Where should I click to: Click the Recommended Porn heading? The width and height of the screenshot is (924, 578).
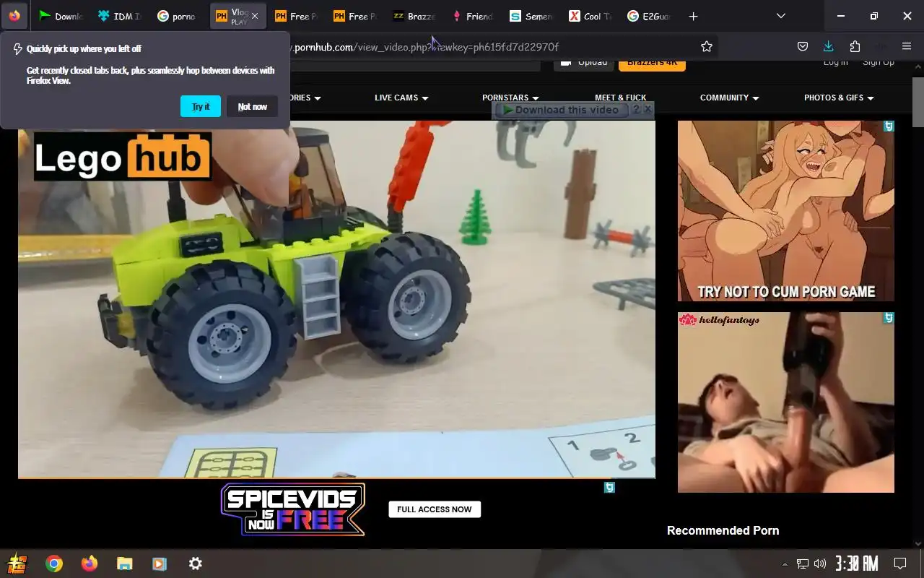pos(723,530)
